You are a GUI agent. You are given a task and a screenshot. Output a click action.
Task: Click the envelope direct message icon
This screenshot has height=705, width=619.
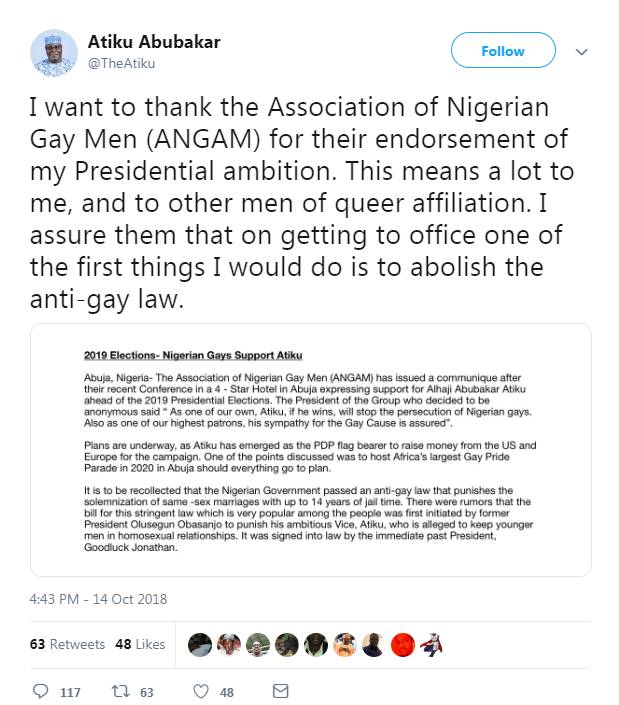[x=281, y=691]
